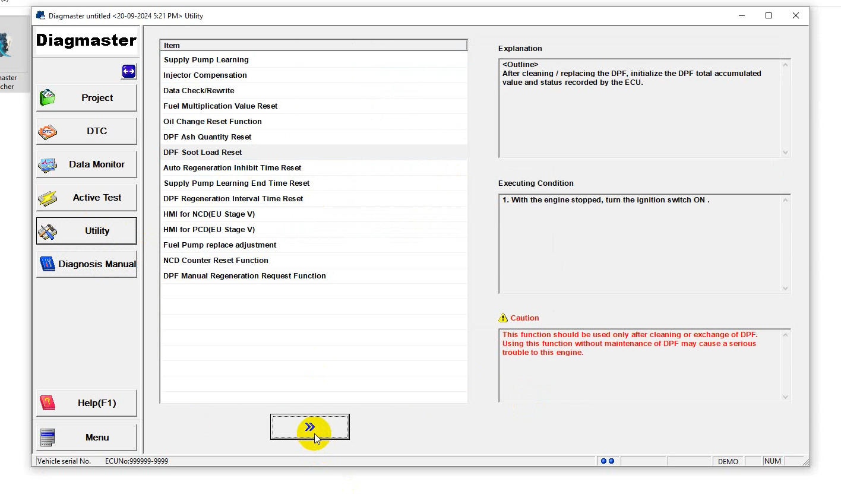Screen dimensions: 841x504
Task: Select Auto Regeneration Inhibit Time Reset
Action: click(x=314, y=168)
